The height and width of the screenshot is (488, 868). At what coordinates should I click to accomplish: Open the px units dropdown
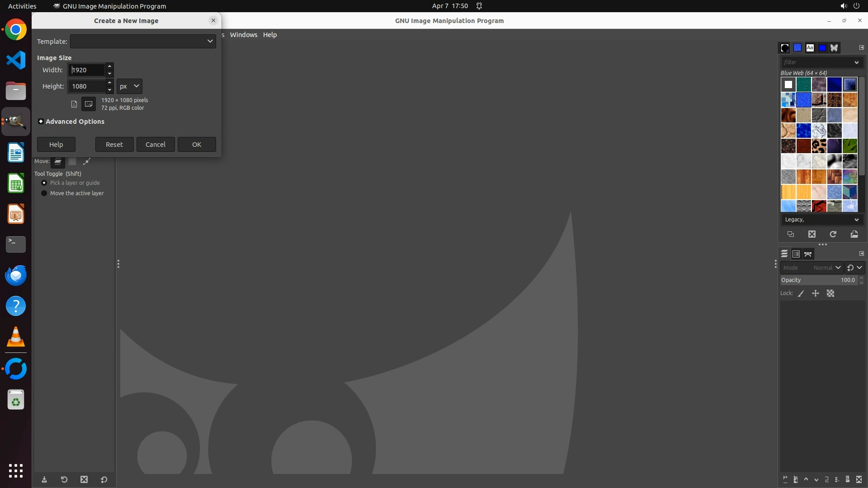point(129,86)
